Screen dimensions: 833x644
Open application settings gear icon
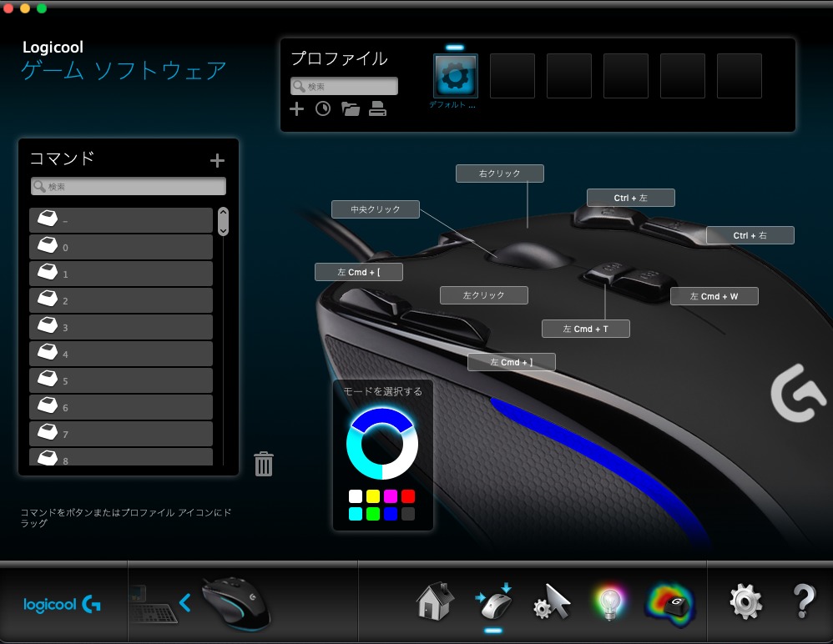pos(746,601)
